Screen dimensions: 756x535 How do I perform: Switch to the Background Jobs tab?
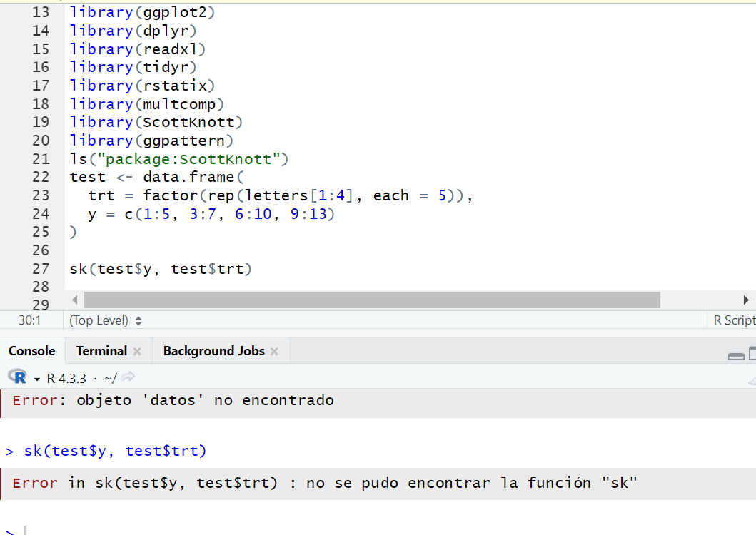point(213,351)
